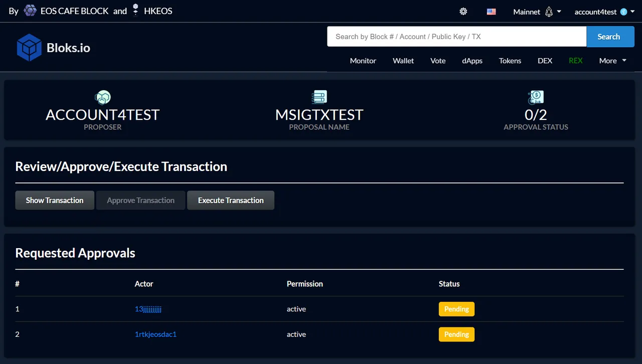Click the Bloks.io cube logo

(x=29, y=48)
